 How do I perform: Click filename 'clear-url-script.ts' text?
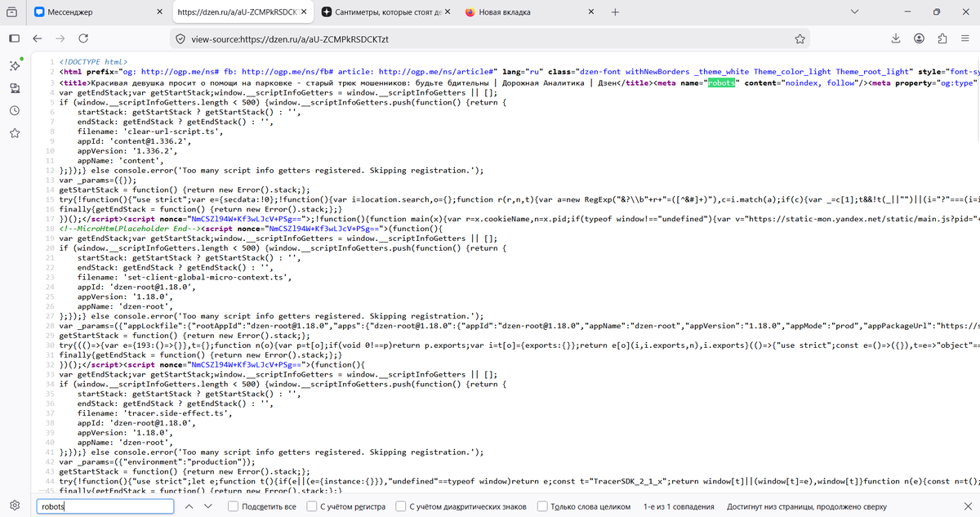pyautogui.click(x=151, y=131)
